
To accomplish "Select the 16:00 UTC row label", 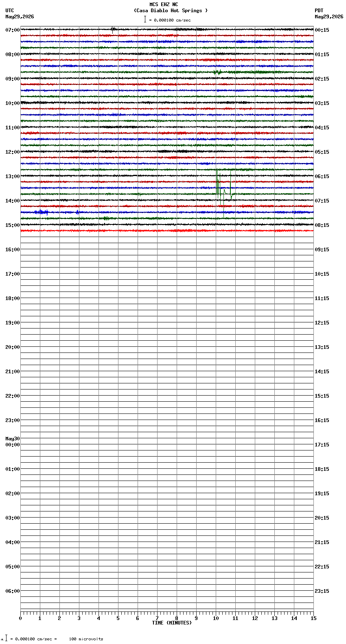I will click(x=13, y=249).
